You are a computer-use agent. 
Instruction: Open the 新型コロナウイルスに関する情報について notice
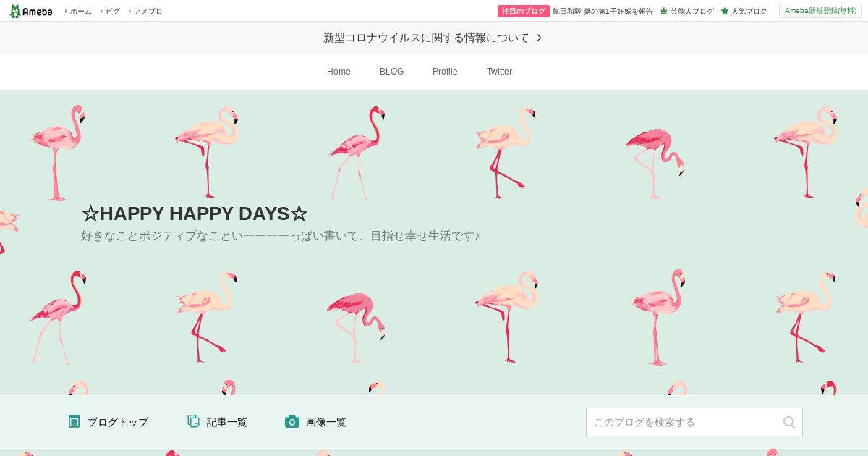(x=426, y=38)
